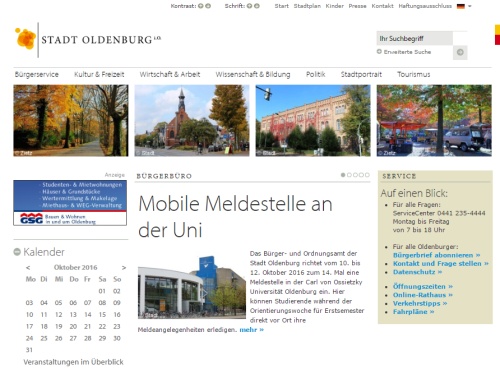Open the Stadtportrait menu
Image resolution: width=500 pixels, height=369 pixels.
(361, 74)
